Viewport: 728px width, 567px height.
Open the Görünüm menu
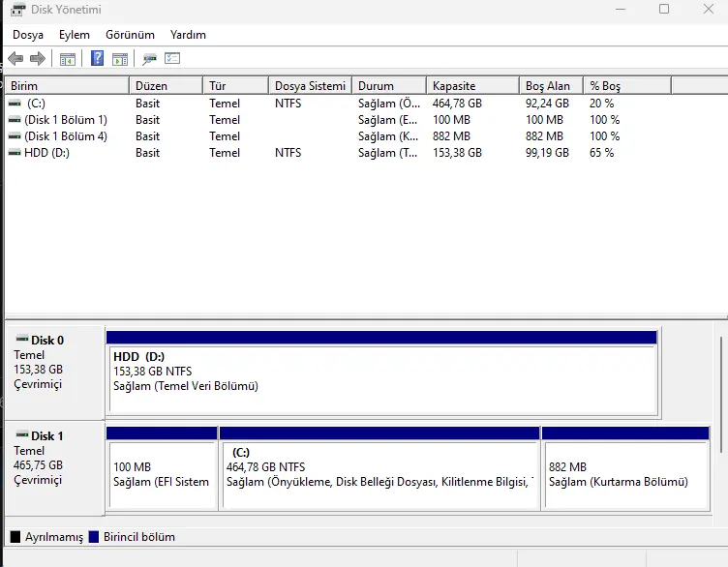coord(130,35)
